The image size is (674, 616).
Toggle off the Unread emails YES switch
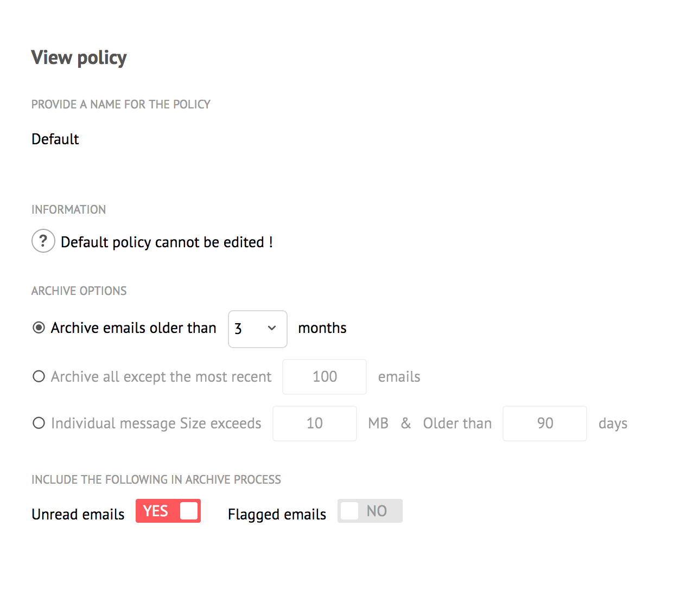[x=168, y=511]
